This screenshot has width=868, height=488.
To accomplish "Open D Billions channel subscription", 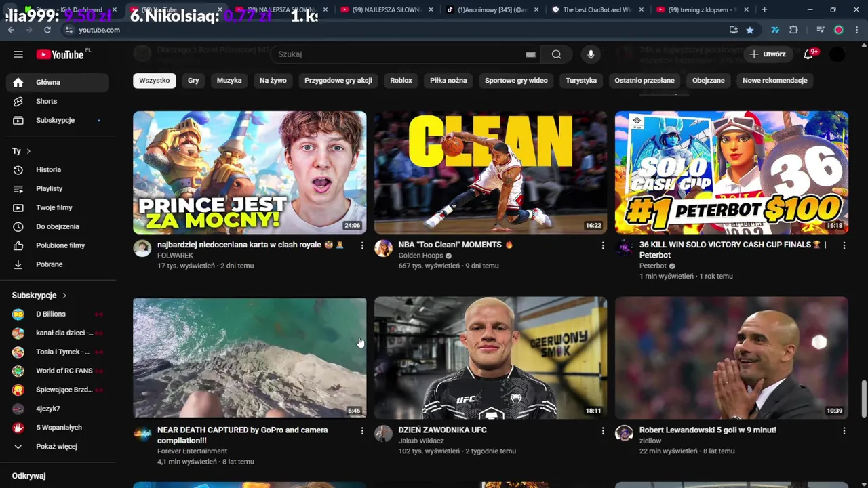I will point(58,314).
